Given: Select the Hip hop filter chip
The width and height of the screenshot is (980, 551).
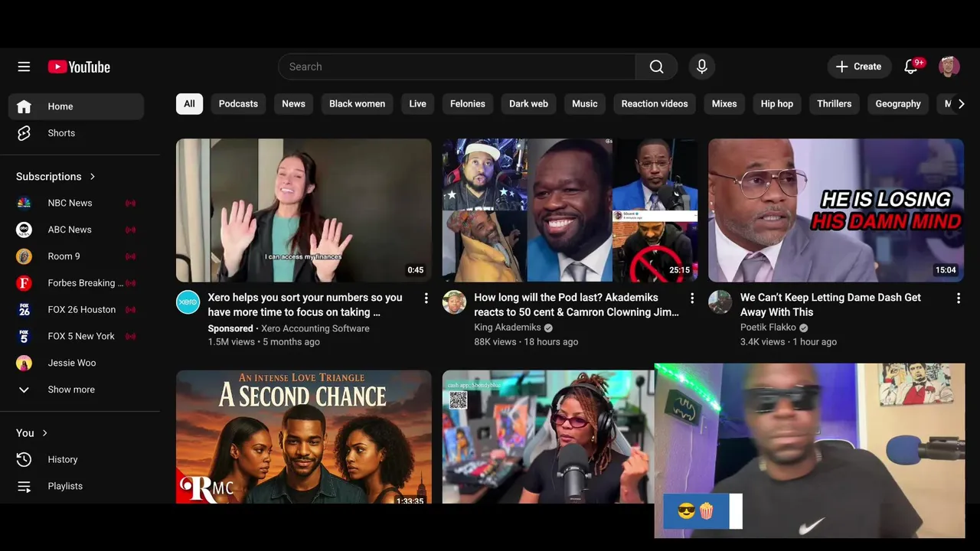Looking at the screenshot, I should [777, 104].
